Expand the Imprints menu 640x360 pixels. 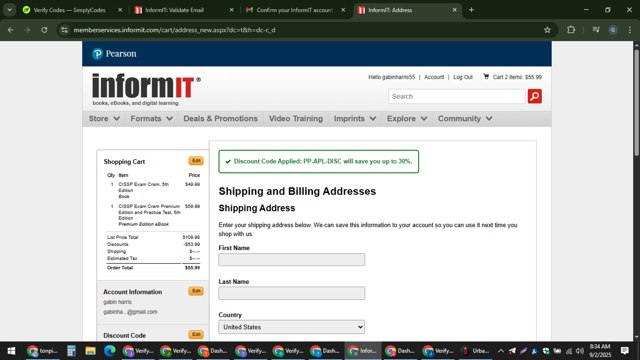click(354, 118)
